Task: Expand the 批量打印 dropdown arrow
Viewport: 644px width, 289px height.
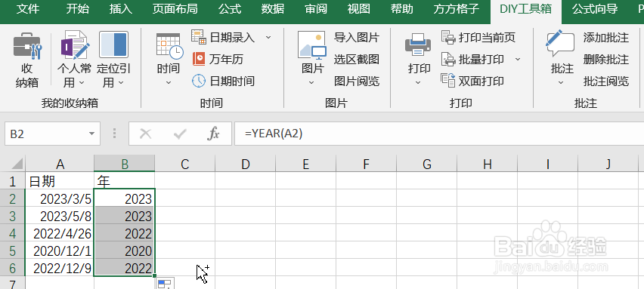Action: 518,60
